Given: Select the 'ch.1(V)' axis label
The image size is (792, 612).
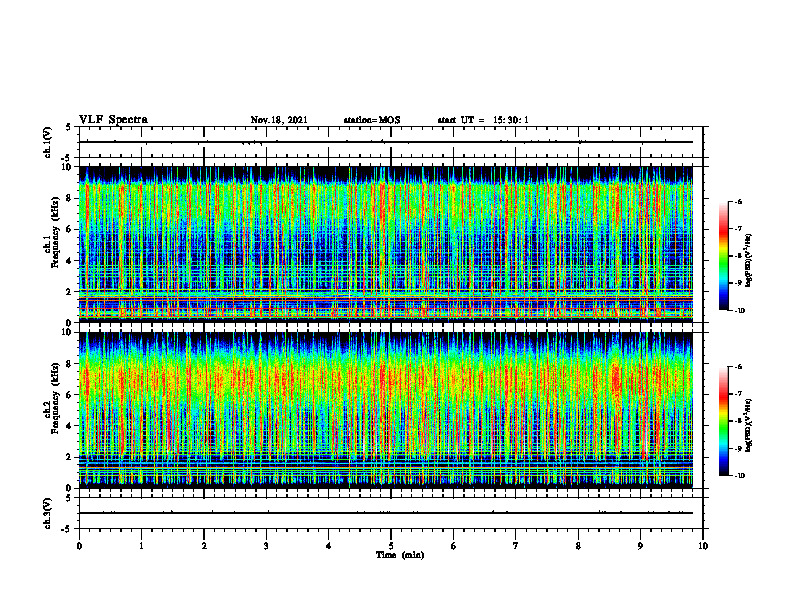Looking at the screenshot, I should tap(48, 142).
